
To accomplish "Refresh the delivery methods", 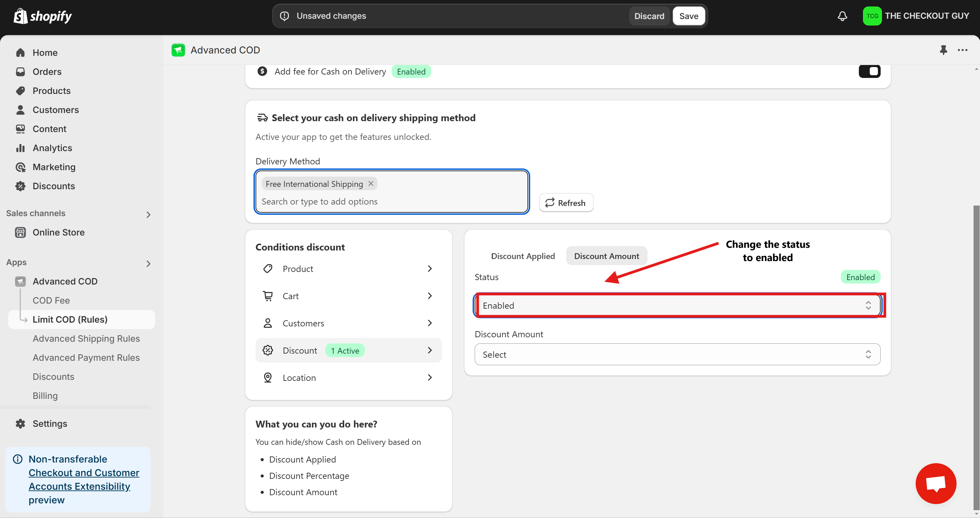I will (x=566, y=203).
